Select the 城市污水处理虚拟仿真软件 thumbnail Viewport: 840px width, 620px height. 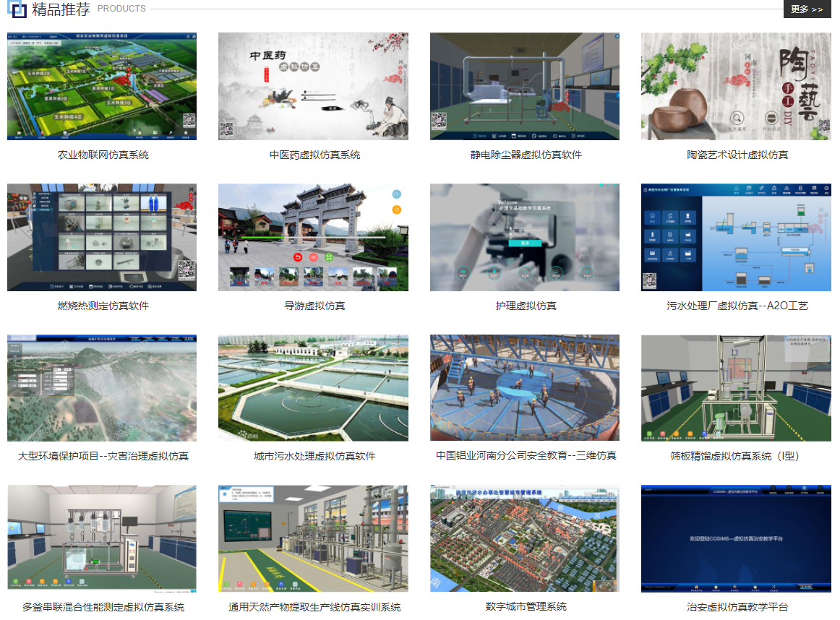[x=313, y=387]
